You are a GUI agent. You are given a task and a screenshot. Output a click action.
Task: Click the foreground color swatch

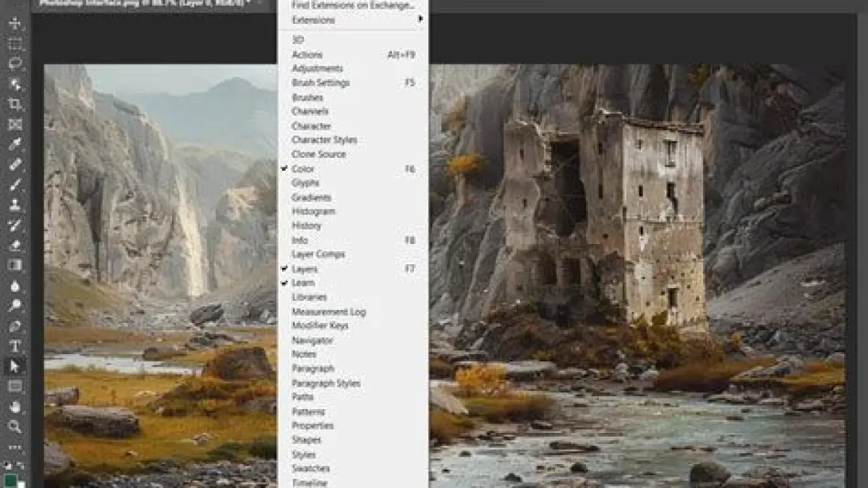point(10,480)
